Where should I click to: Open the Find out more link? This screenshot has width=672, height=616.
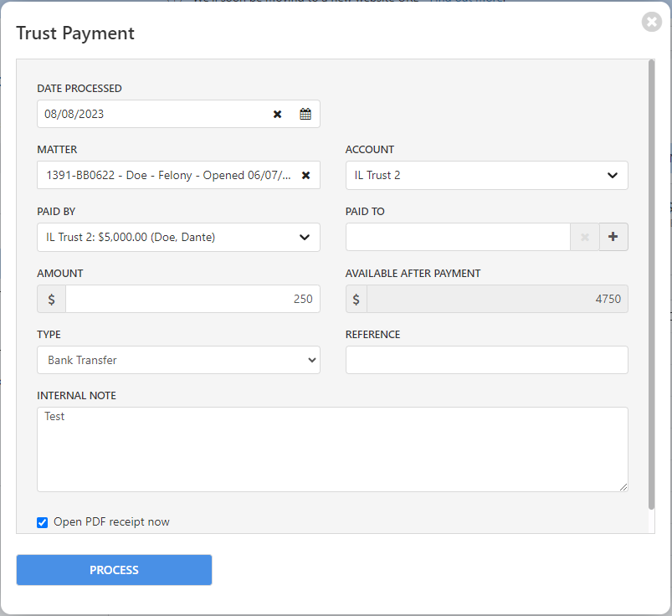(x=469, y=2)
